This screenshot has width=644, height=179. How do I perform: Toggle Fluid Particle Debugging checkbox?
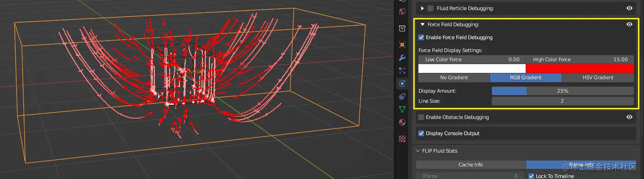coord(430,8)
